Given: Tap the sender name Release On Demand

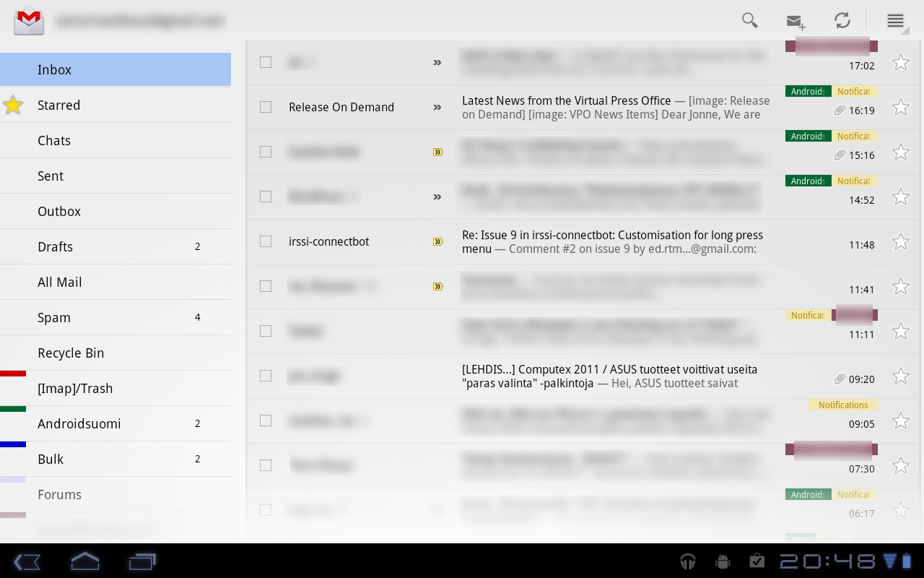Looking at the screenshot, I should 341,107.
